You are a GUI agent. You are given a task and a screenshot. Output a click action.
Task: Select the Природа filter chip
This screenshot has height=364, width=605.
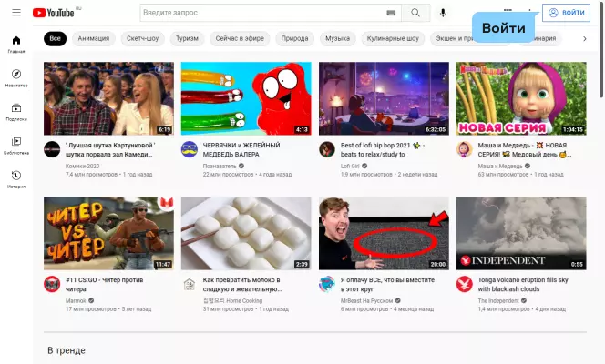tap(295, 38)
